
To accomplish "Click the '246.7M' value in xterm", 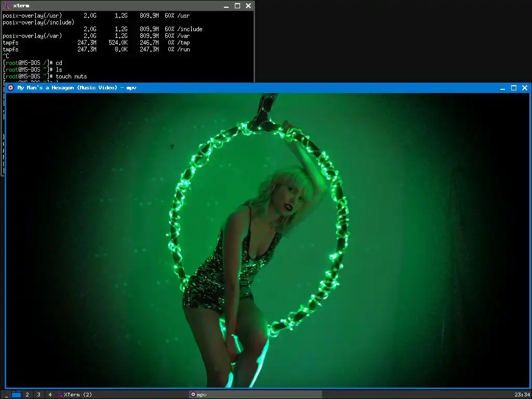I will coord(149,43).
